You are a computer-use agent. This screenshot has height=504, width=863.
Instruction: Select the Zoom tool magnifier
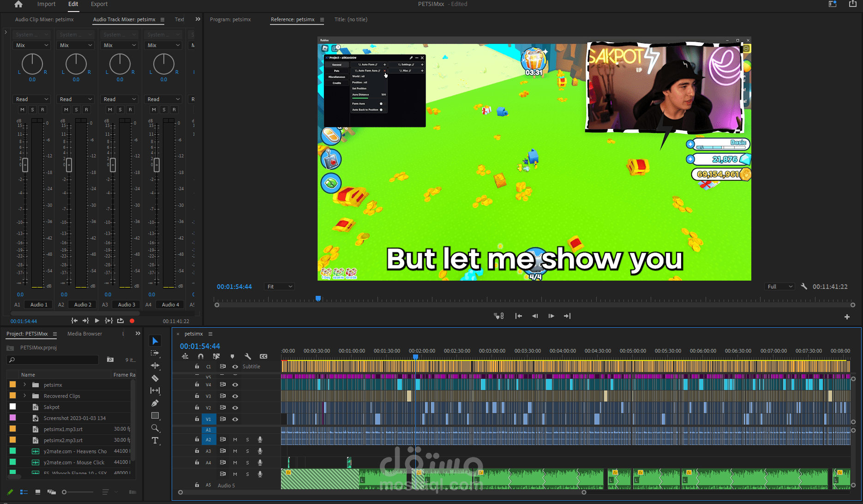155,428
